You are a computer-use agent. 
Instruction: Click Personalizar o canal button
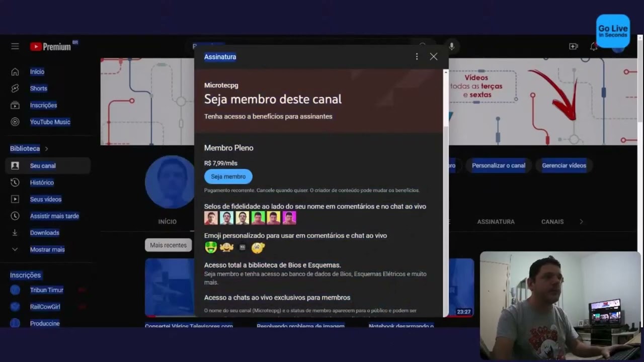point(499,165)
